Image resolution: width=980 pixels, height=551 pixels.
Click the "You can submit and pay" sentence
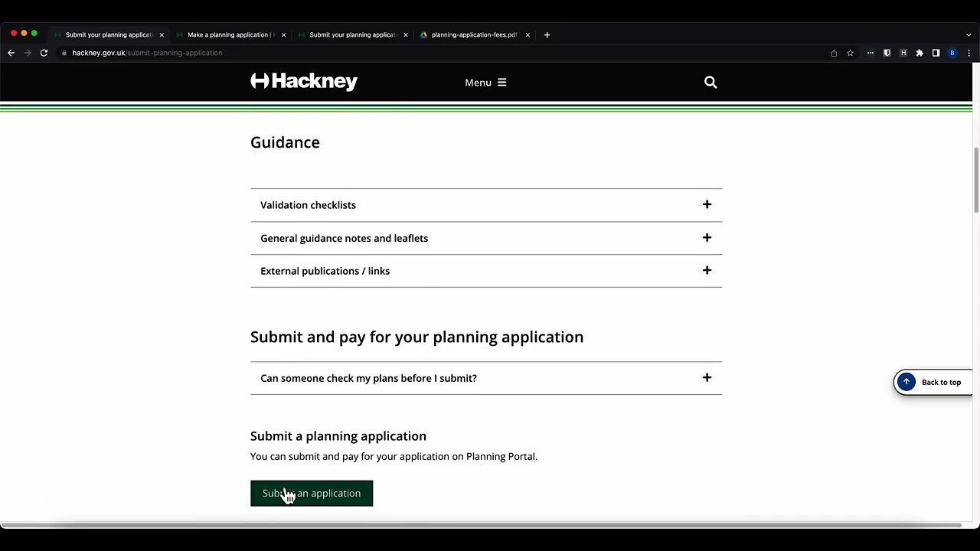394,456
